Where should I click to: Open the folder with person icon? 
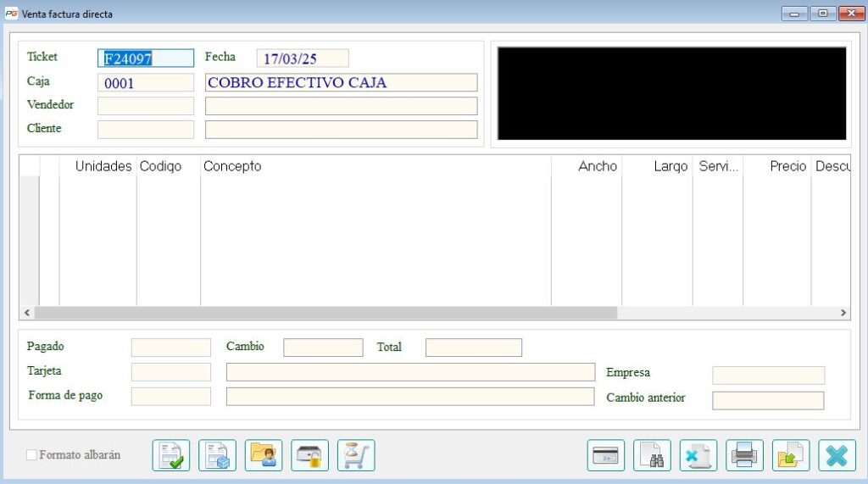tap(264, 455)
